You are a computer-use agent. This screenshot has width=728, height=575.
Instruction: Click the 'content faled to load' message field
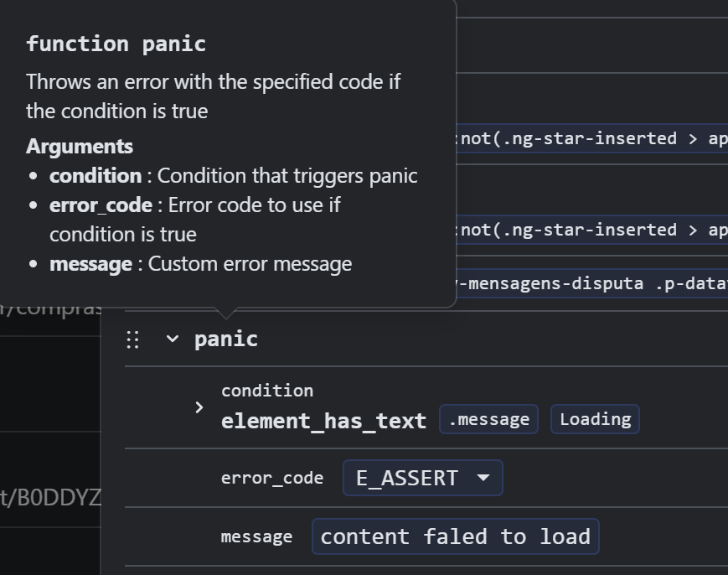455,536
